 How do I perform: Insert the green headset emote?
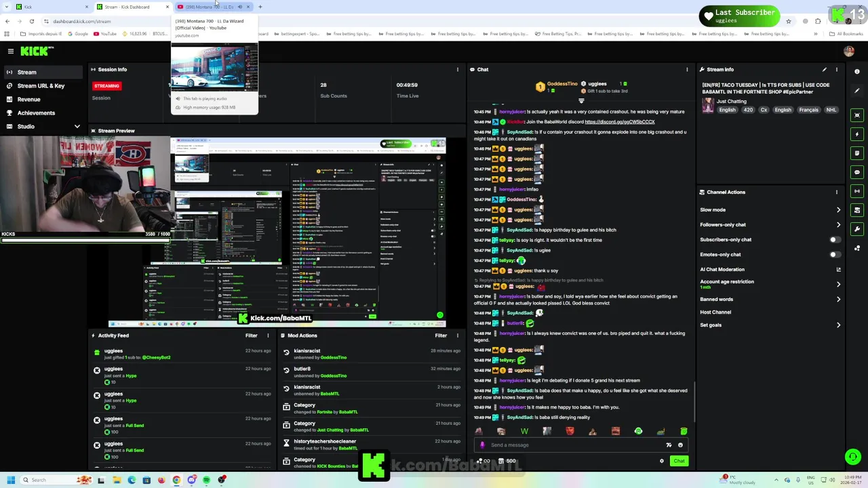click(638, 431)
